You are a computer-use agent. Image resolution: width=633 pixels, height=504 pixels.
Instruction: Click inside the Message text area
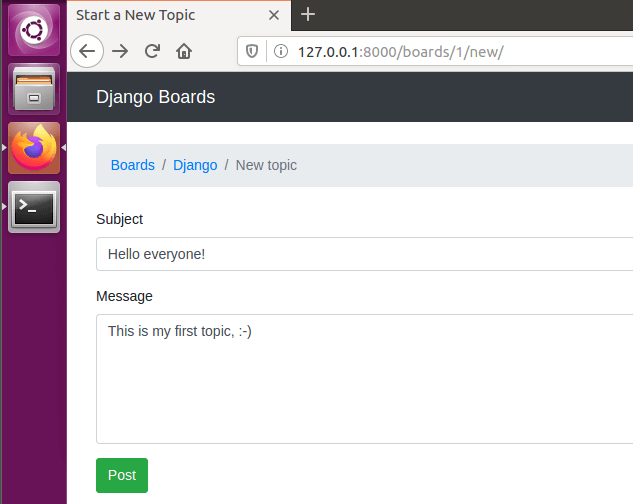point(365,379)
